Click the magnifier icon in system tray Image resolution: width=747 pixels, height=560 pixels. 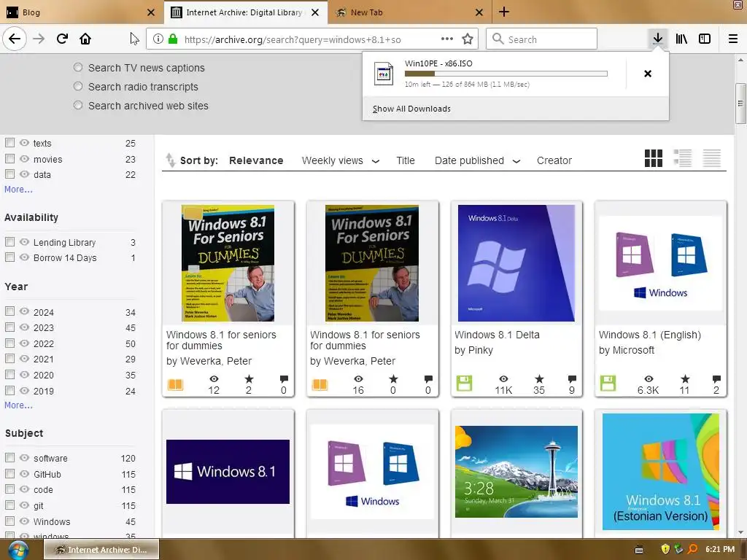click(693, 549)
